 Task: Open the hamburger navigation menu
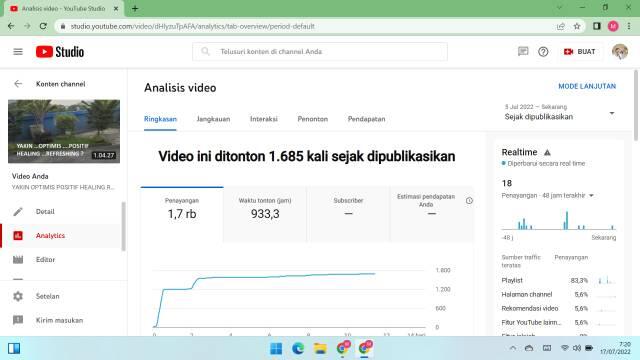pos(18,51)
